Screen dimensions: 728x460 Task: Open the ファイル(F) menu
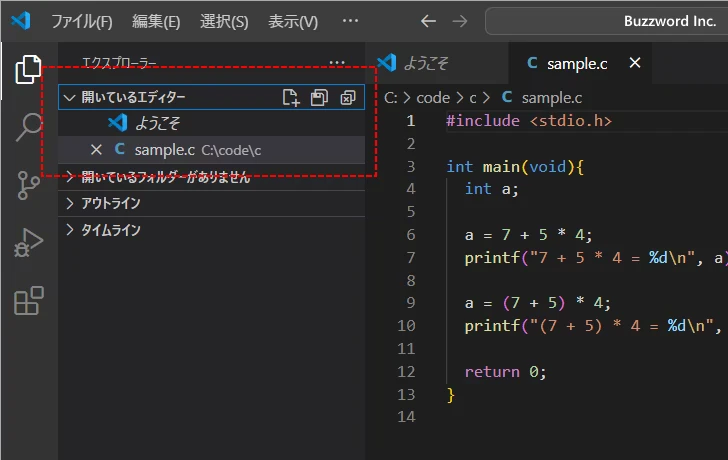[x=82, y=21]
